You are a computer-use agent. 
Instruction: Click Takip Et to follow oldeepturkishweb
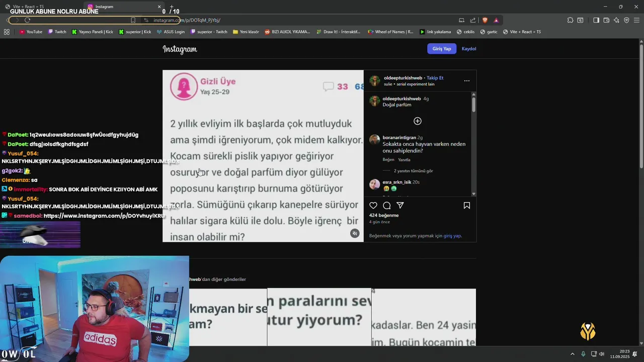coord(435,78)
